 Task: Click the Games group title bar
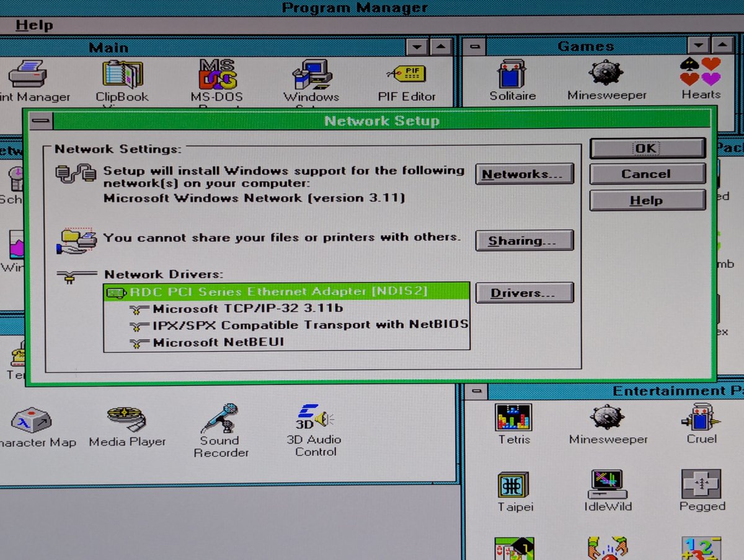[586, 46]
